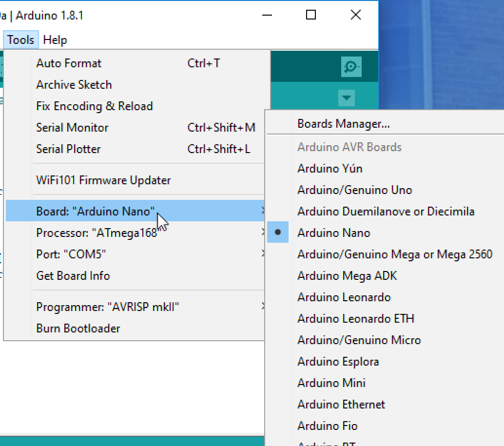Open the Tools menu

(x=20, y=40)
